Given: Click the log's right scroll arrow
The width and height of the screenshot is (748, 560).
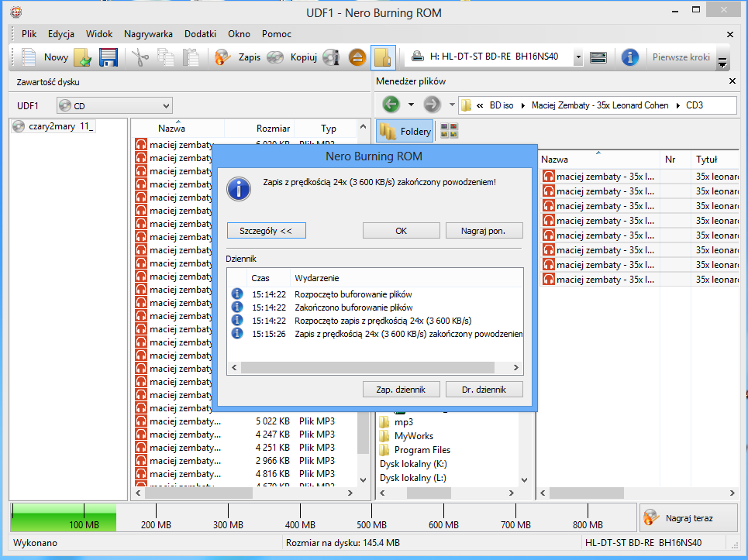Looking at the screenshot, I should tap(515, 367).
